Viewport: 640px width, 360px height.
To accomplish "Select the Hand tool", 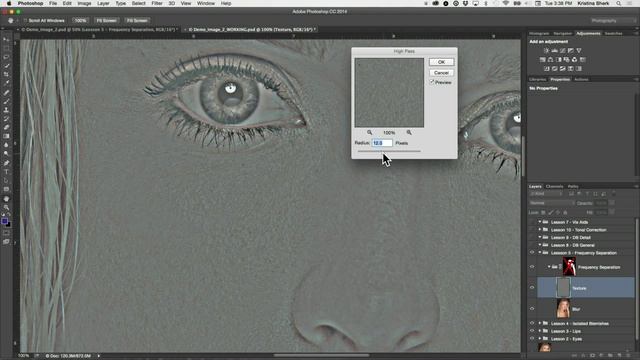I will 6,199.
